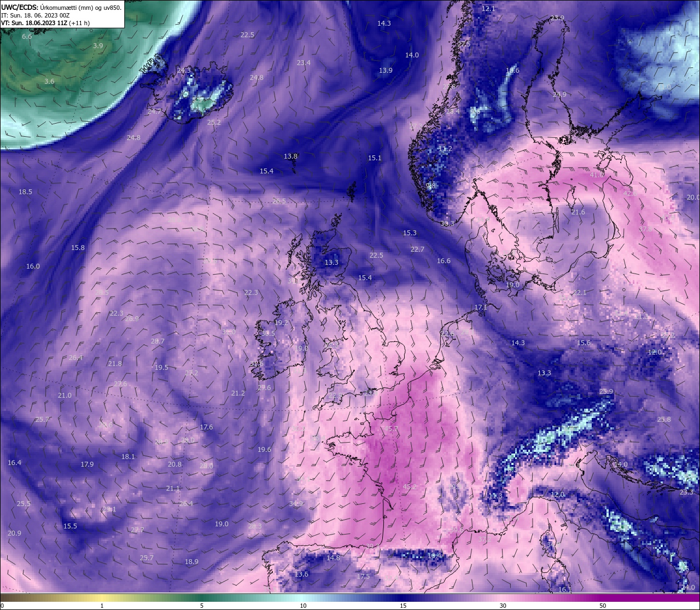Click the map value 15.6
Viewport: 700px width, 610px height.
(584, 343)
